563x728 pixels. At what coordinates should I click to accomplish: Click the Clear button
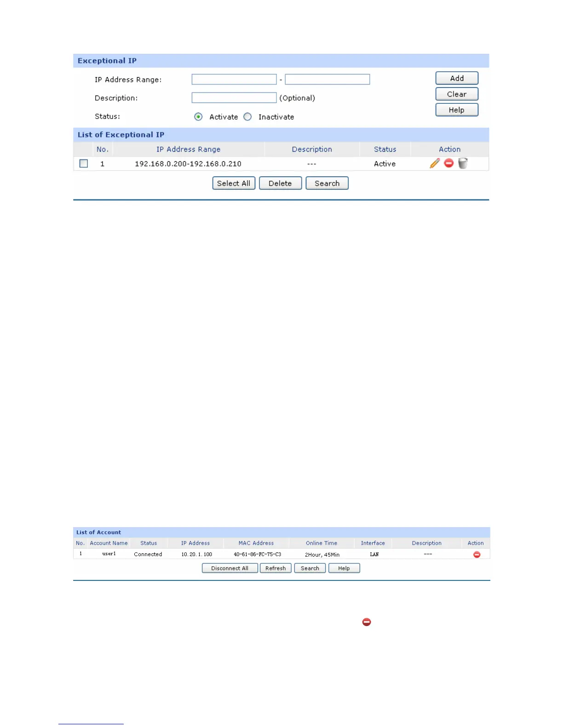[x=457, y=94]
